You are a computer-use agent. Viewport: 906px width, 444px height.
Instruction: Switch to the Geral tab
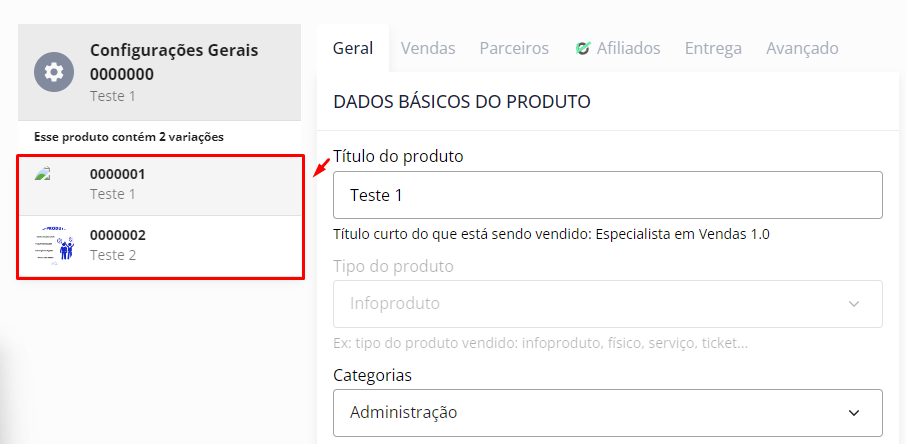point(352,48)
